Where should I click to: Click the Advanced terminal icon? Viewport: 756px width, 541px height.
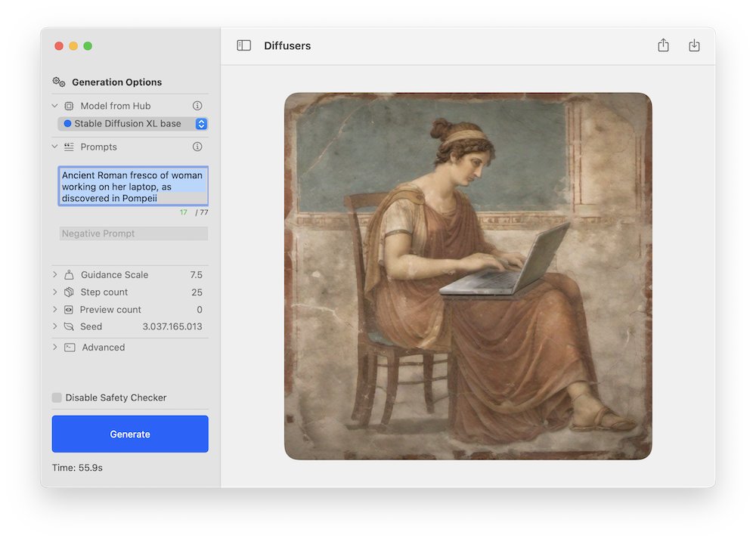pyautogui.click(x=70, y=348)
